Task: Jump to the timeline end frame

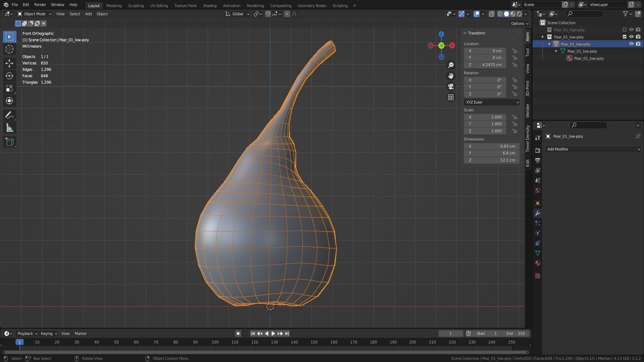Action: pos(287,334)
